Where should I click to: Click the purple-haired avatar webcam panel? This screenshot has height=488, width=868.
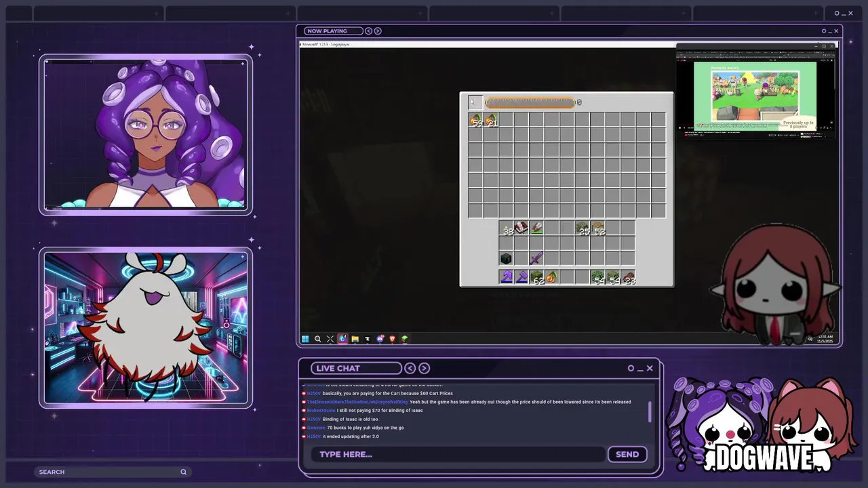(x=146, y=135)
